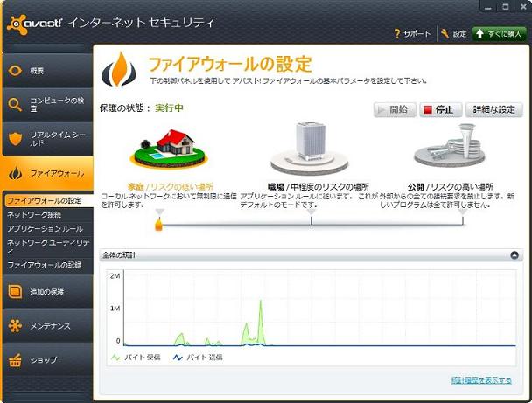Open the 概要 menu item
The width and height of the screenshot is (532, 403).
(x=47, y=71)
